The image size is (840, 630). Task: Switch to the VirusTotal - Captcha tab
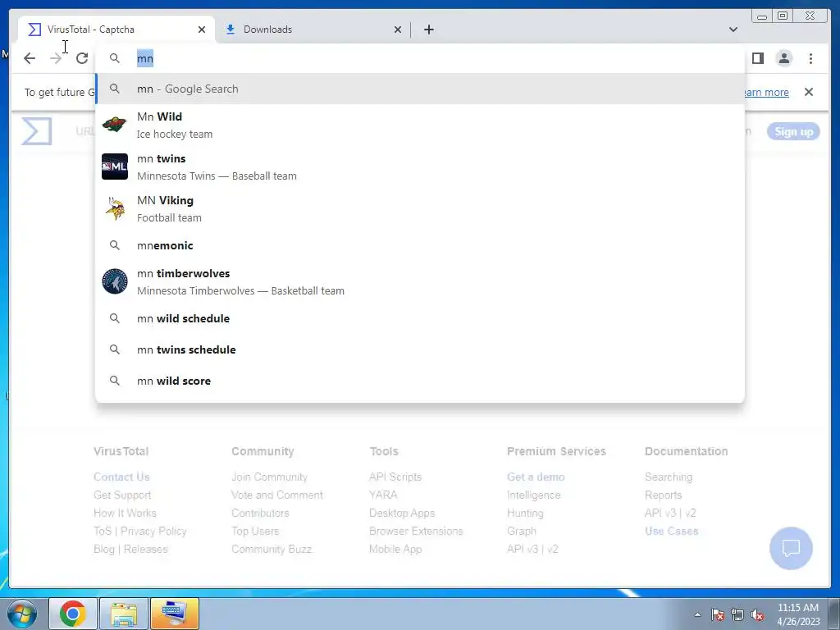click(116, 30)
